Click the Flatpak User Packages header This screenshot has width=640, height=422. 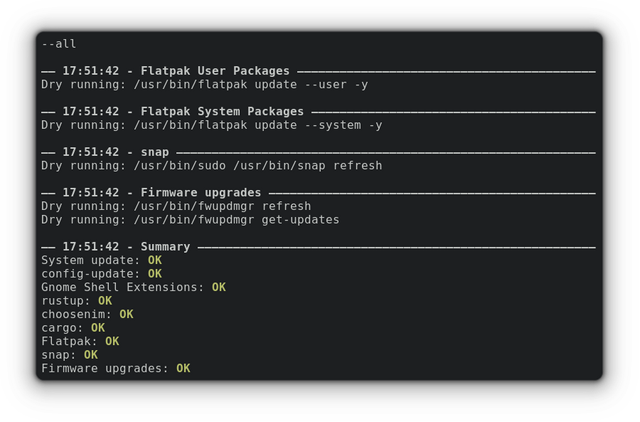click(x=176, y=71)
